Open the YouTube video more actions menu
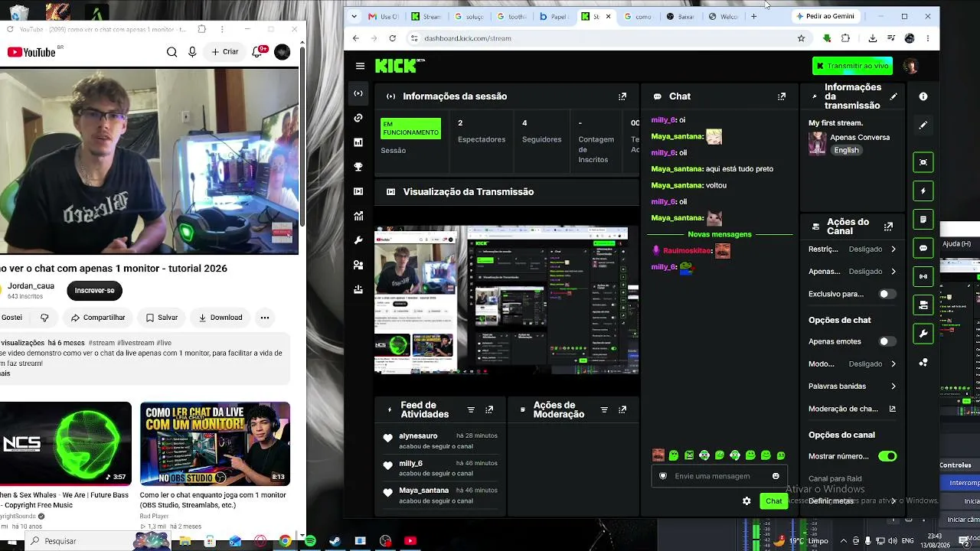 (x=264, y=318)
